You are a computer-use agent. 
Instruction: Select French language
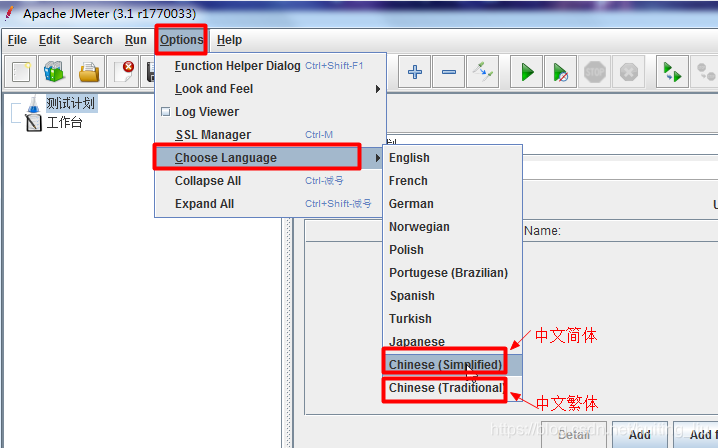point(452,180)
